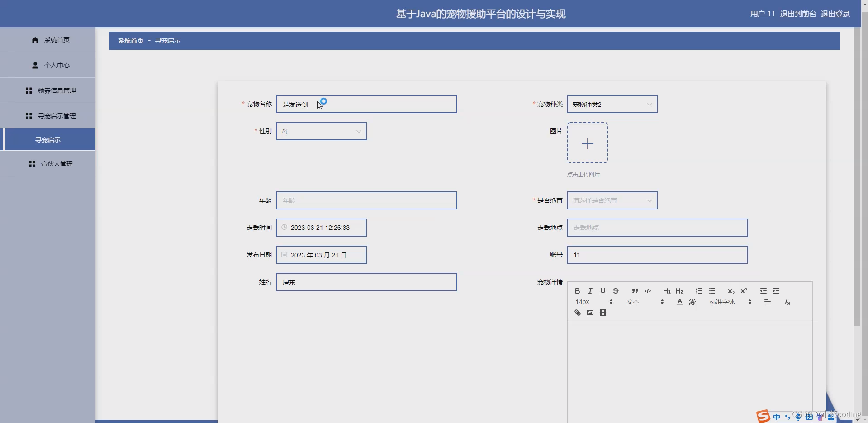This screenshot has width=868, height=423.
Task: Apply italic formatting in editor
Action: (590, 291)
